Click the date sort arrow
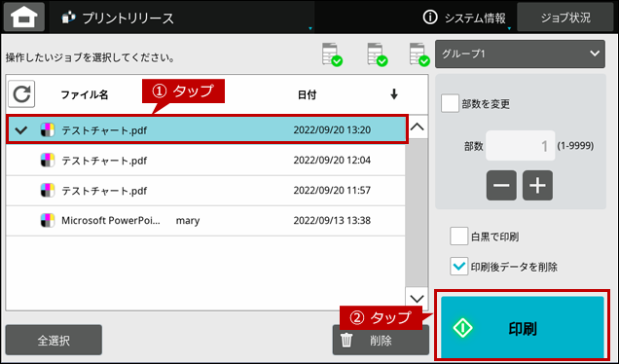The height and width of the screenshot is (364, 619). tap(393, 94)
